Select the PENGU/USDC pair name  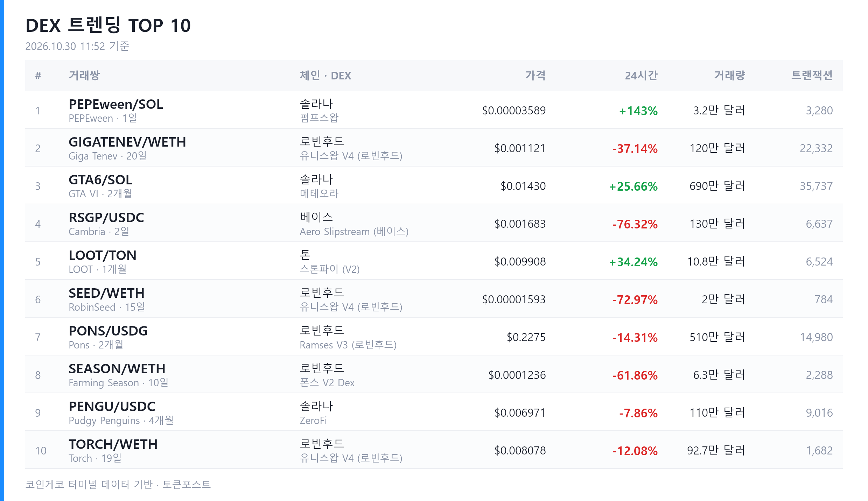[x=112, y=407]
